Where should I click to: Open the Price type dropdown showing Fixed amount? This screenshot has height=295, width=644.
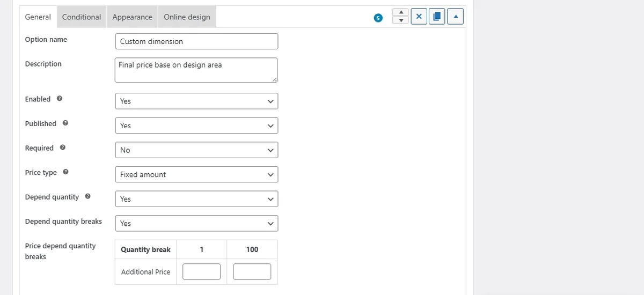[196, 174]
